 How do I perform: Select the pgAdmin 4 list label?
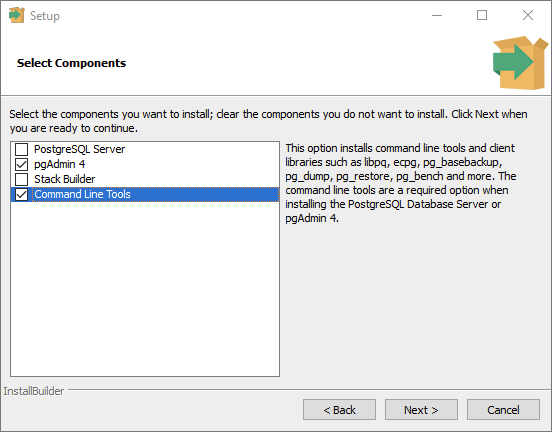[x=59, y=164]
